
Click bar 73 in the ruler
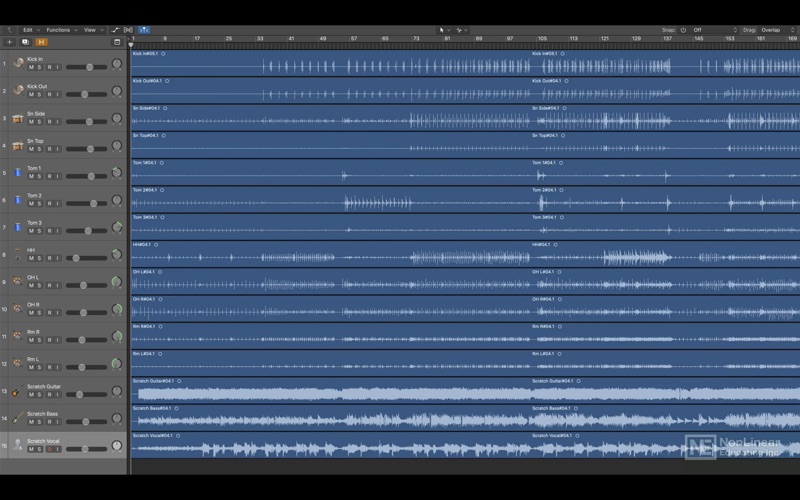416,38
